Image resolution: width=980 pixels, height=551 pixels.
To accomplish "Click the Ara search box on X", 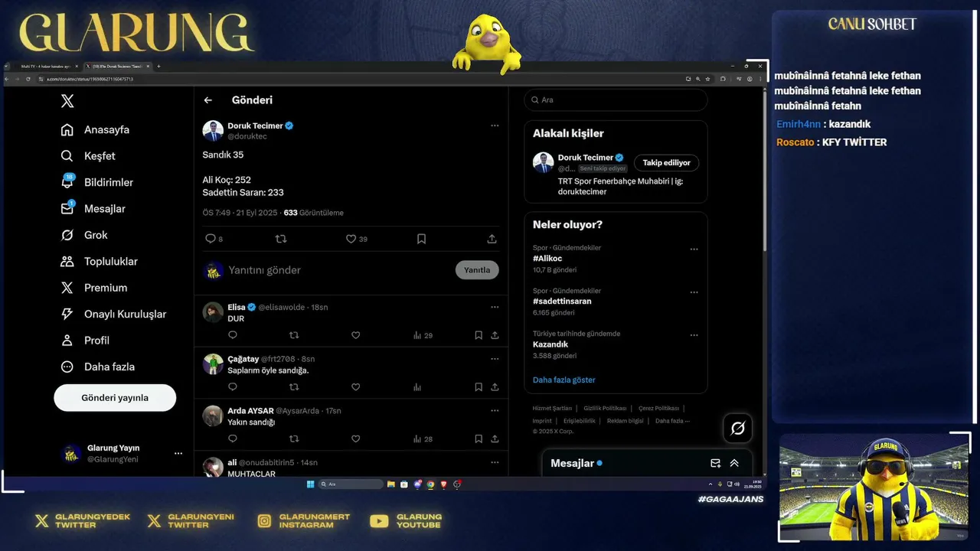I will pos(616,100).
